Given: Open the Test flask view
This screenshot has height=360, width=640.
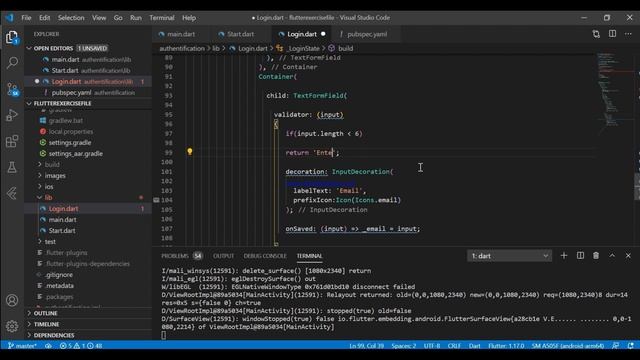Looking at the screenshot, I should click(x=12, y=167).
